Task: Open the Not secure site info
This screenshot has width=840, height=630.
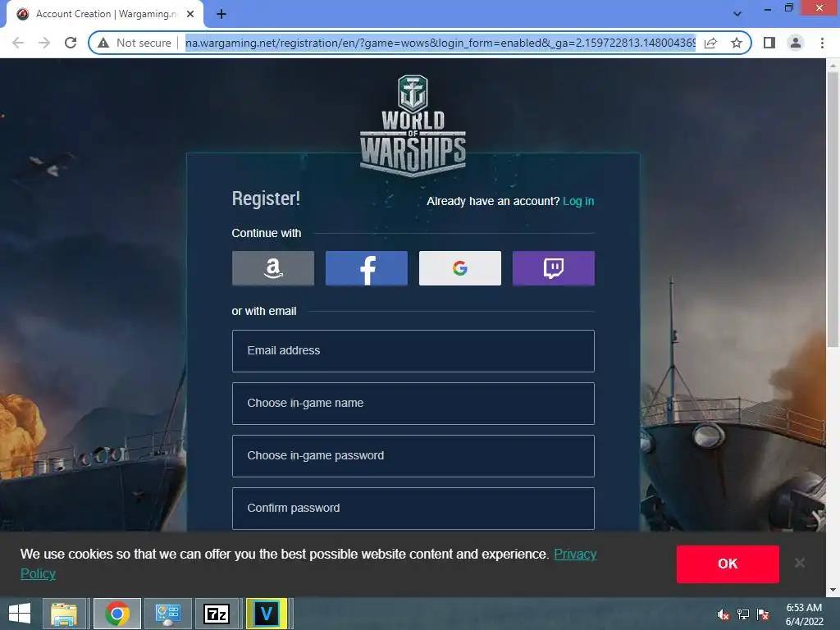Action: [x=135, y=43]
